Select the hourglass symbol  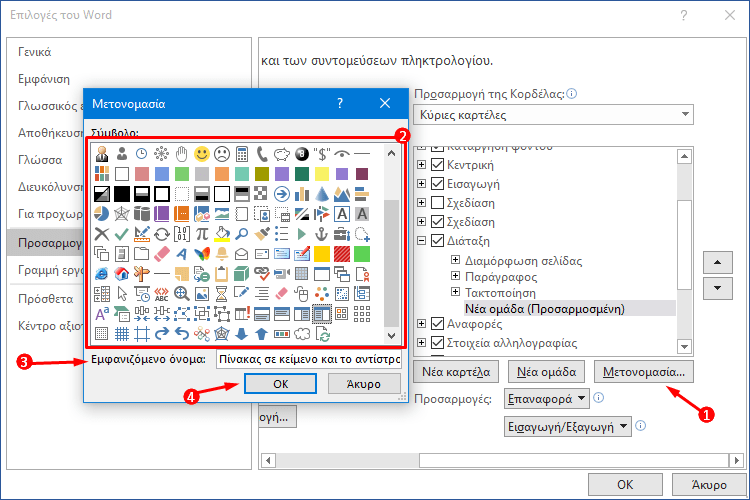point(222,294)
